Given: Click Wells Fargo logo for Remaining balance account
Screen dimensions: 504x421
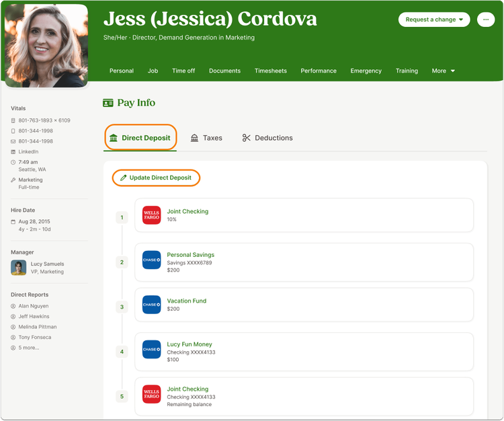Looking at the screenshot, I should [x=152, y=394].
